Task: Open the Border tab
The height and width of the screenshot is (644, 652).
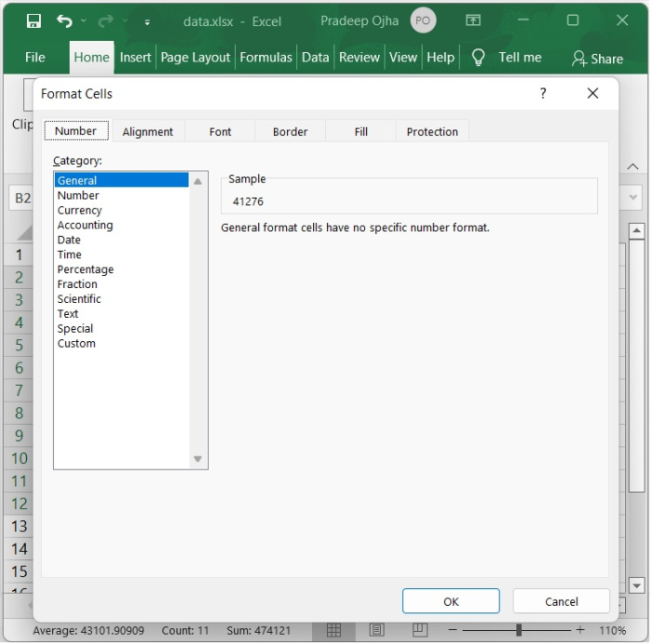Action: pos(290,131)
